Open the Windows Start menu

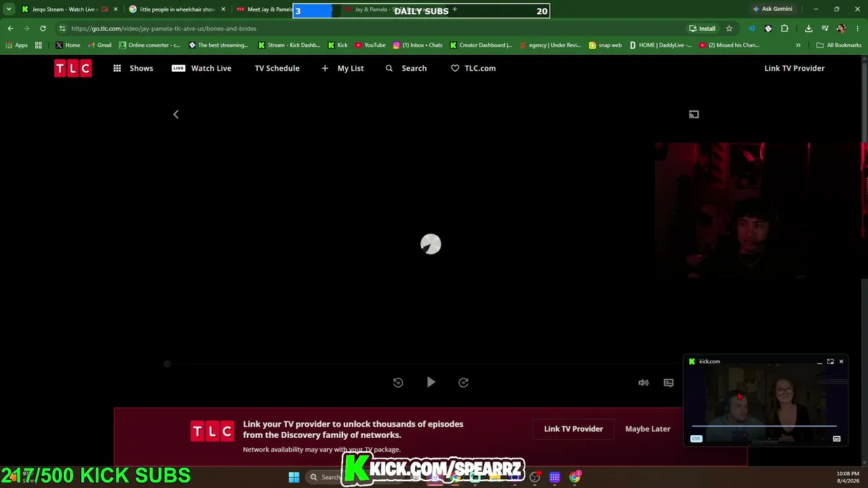click(294, 477)
